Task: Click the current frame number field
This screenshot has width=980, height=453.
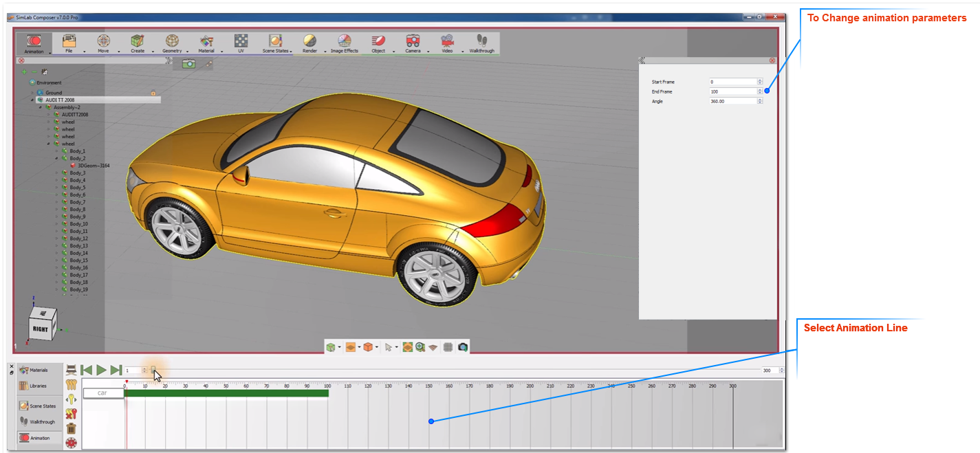Action: (132, 371)
